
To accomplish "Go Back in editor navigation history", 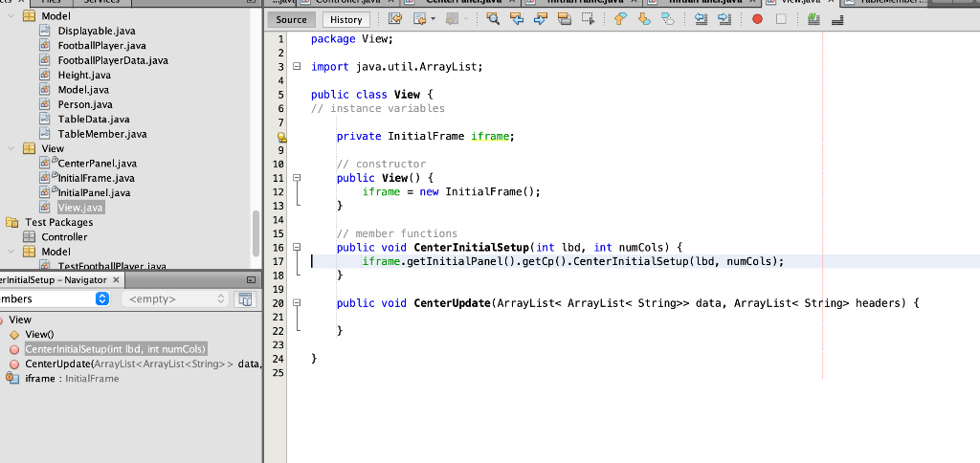I will coord(420,19).
